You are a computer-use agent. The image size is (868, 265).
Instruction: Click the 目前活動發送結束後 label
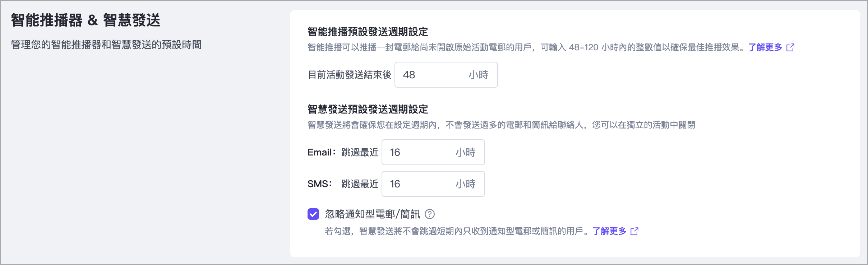click(x=349, y=75)
